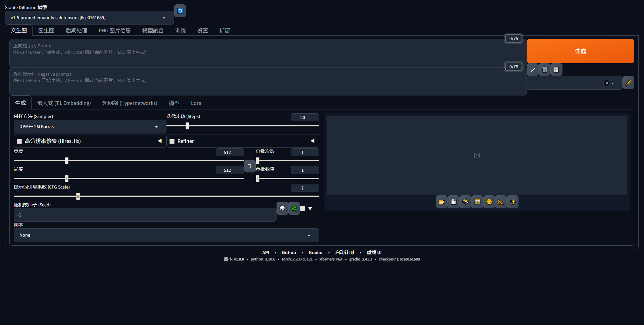This screenshot has width=644, height=325.
Task: Select the 生成 sub-tab under the prompts
Action: (20, 103)
